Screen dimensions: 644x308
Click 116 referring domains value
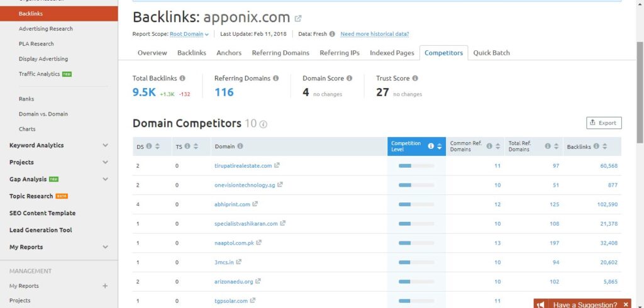[x=224, y=92]
